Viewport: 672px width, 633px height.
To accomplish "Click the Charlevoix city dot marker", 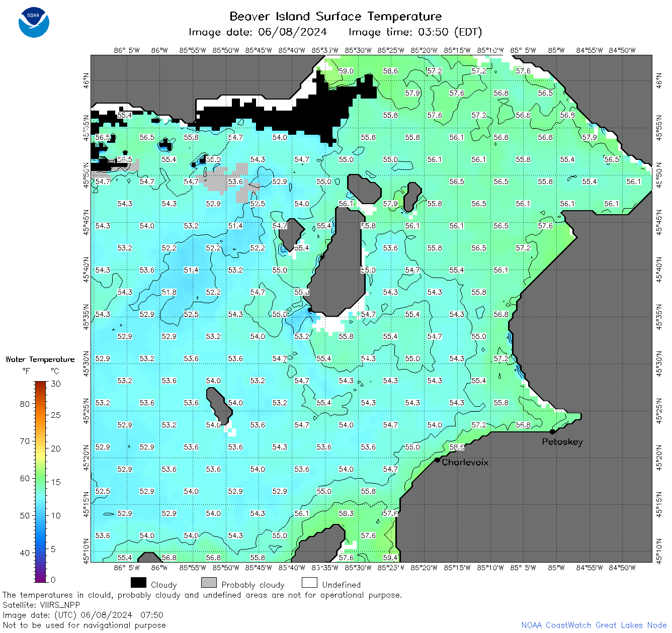I will tap(437, 460).
